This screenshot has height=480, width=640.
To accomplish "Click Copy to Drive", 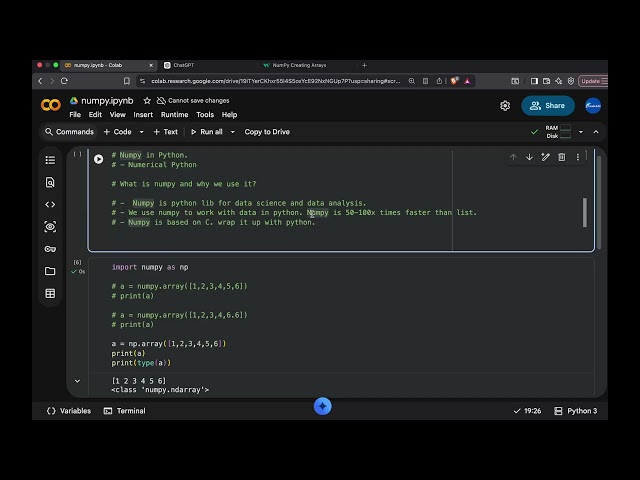I will 267,132.
